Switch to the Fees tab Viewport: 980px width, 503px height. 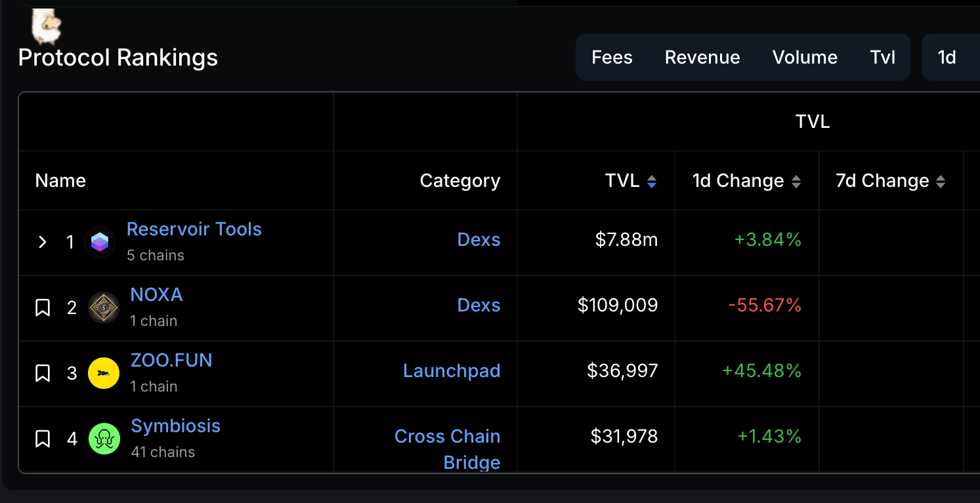pyautogui.click(x=612, y=58)
